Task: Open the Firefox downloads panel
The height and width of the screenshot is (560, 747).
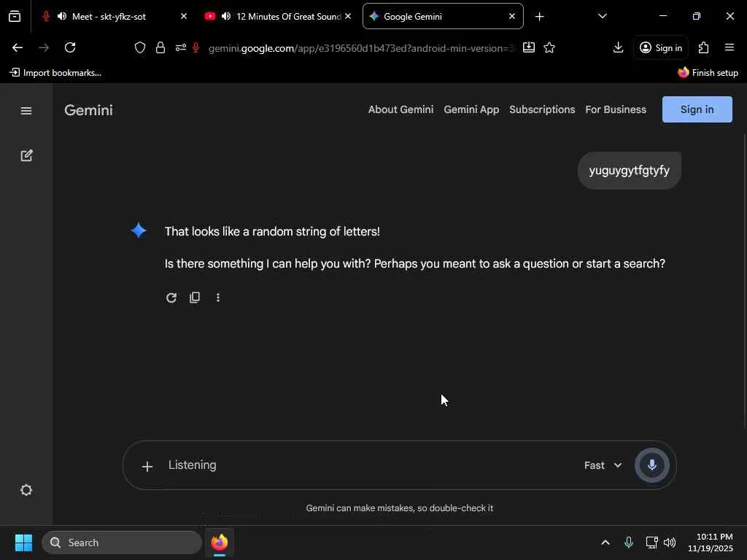Action: coord(618,47)
